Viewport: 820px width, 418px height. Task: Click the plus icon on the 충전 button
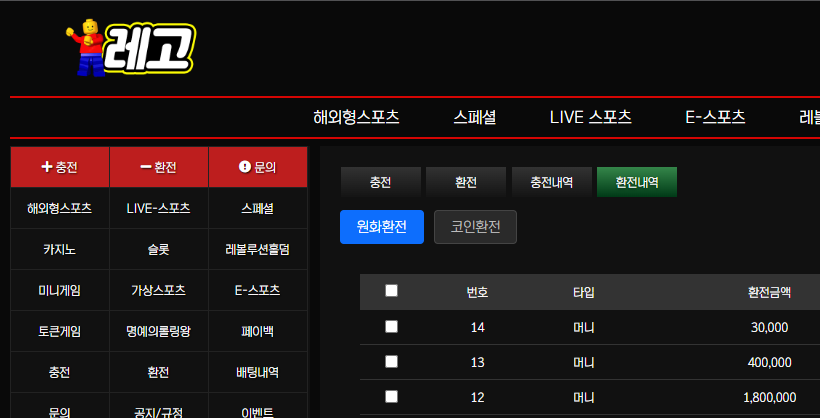pyautogui.click(x=47, y=167)
